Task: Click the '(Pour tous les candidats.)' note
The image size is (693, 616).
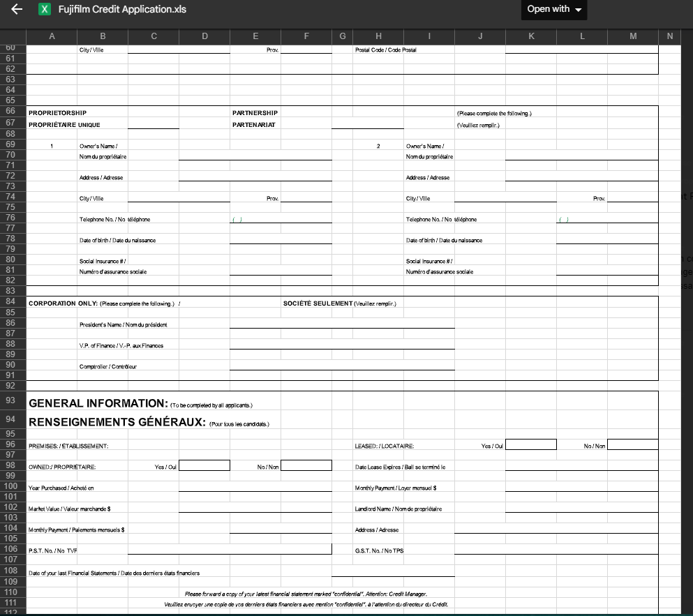Action: point(239,424)
